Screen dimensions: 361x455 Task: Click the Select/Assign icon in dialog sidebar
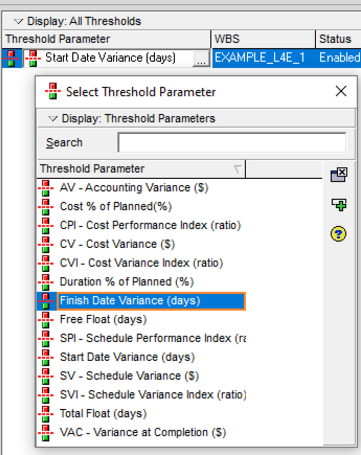point(339,174)
